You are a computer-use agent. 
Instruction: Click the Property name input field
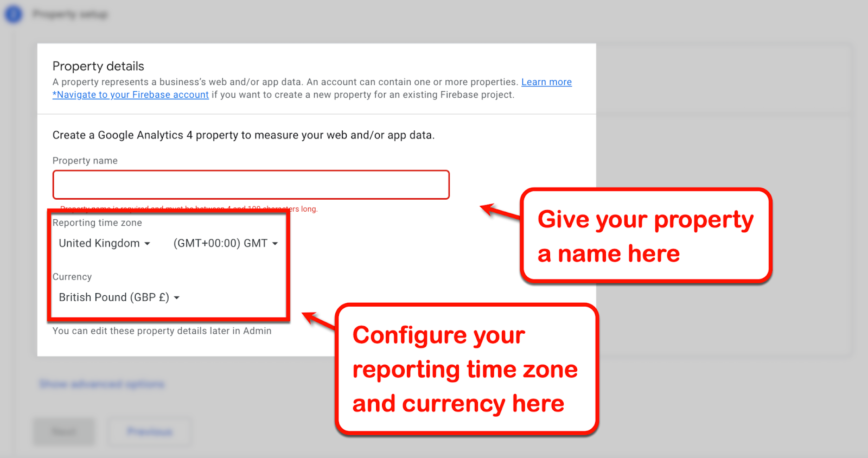[x=251, y=185]
